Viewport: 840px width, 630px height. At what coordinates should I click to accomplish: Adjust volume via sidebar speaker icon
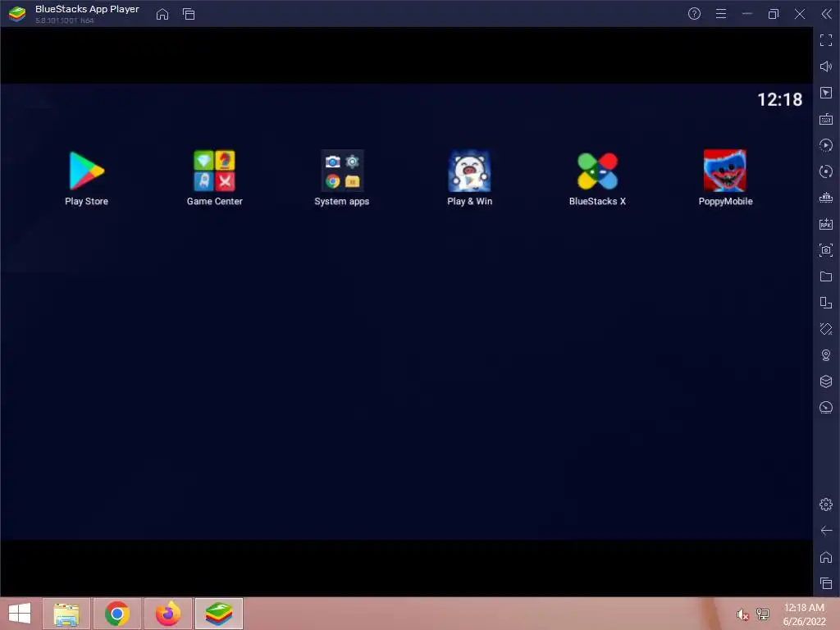[x=826, y=66]
